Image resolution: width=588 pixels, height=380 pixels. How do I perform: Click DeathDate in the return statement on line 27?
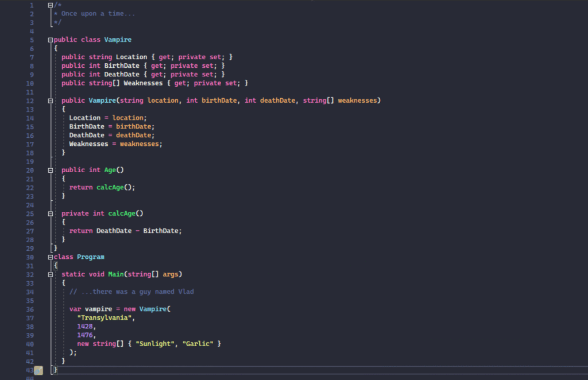[114, 231]
